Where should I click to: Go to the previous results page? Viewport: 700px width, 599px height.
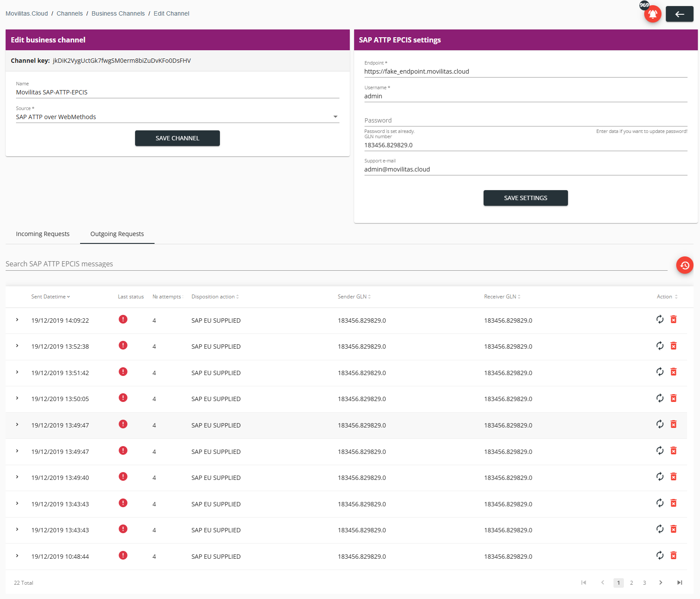603,583
